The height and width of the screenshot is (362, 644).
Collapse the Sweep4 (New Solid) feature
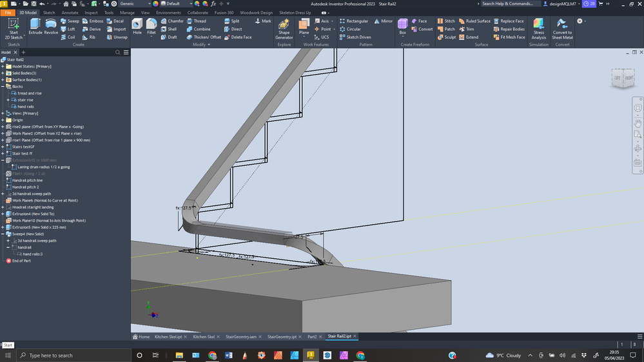click(x=3, y=234)
